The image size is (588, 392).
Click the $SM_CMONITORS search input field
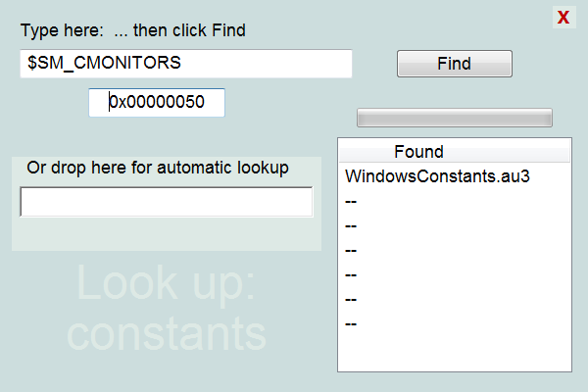tap(186, 64)
